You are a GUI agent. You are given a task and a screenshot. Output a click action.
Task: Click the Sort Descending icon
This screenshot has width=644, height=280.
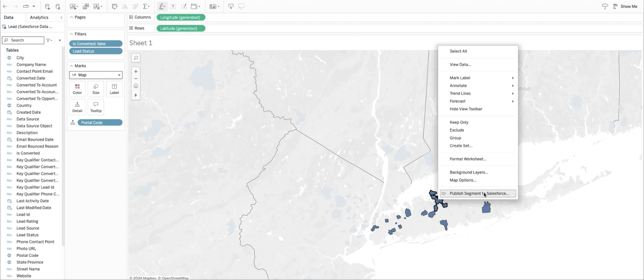135,6
